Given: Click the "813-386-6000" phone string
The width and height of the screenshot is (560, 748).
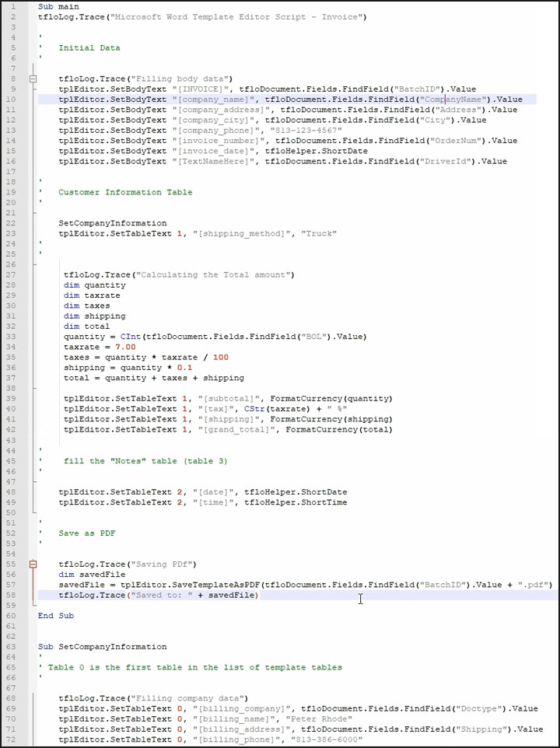Looking at the screenshot, I should point(327,740).
